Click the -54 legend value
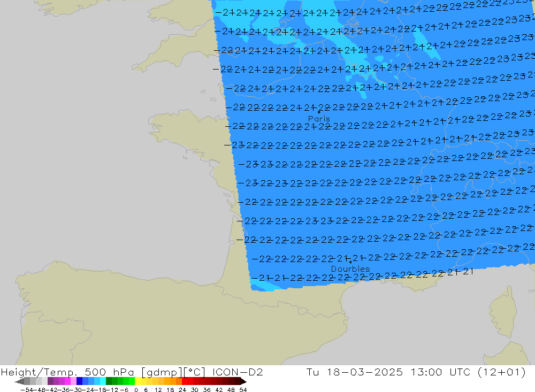 (27, 390)
